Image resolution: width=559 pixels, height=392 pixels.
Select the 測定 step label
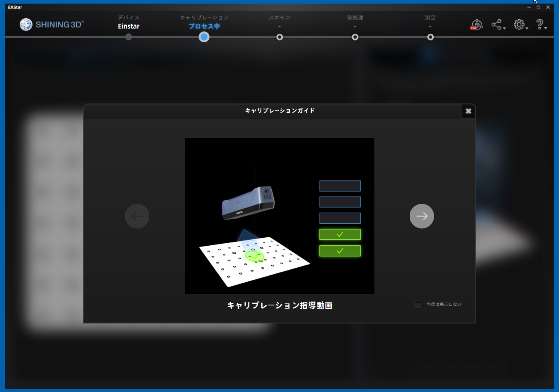[430, 18]
